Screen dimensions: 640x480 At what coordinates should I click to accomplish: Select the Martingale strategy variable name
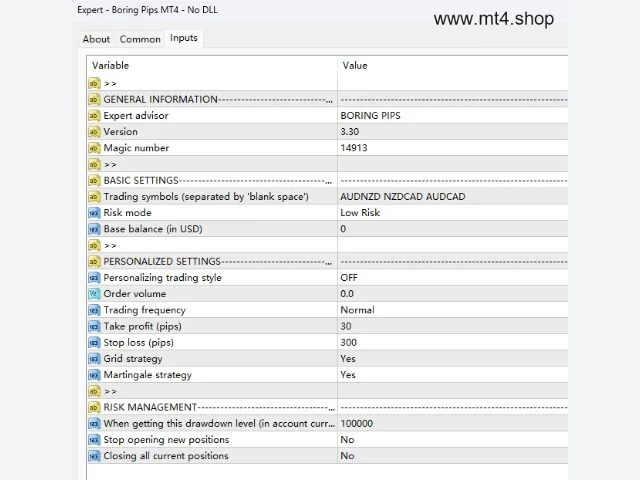[148, 375]
